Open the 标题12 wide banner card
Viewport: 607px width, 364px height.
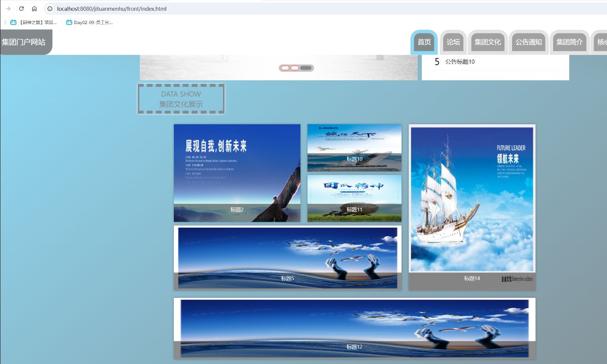pyautogui.click(x=355, y=328)
